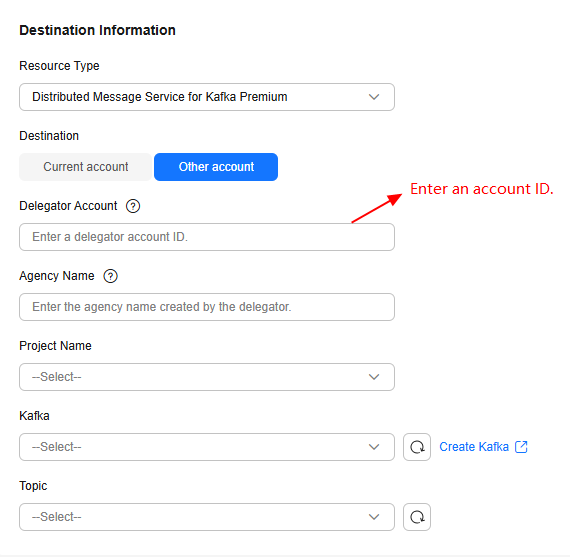The height and width of the screenshot is (557, 570).
Task: Click the external link icon beside Create Kafka
Action: tap(521, 447)
